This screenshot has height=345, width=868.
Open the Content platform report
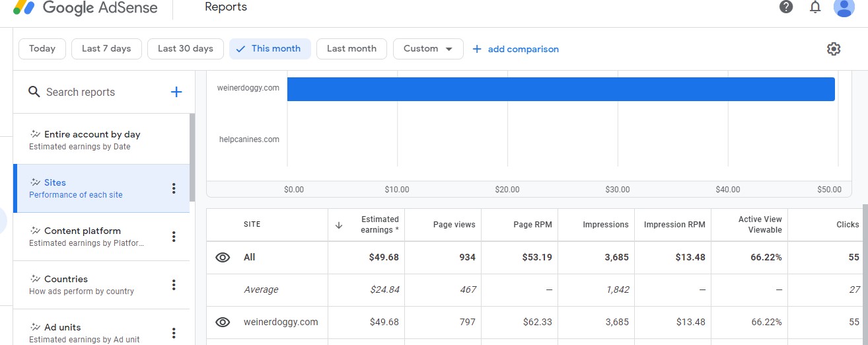pos(101,237)
